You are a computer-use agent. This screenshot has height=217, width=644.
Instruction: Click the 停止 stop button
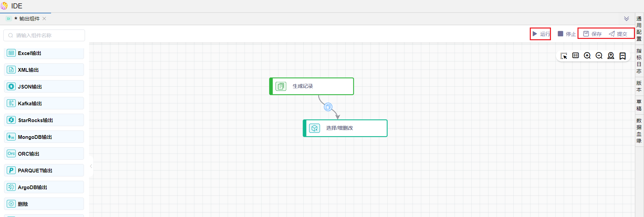tap(567, 34)
